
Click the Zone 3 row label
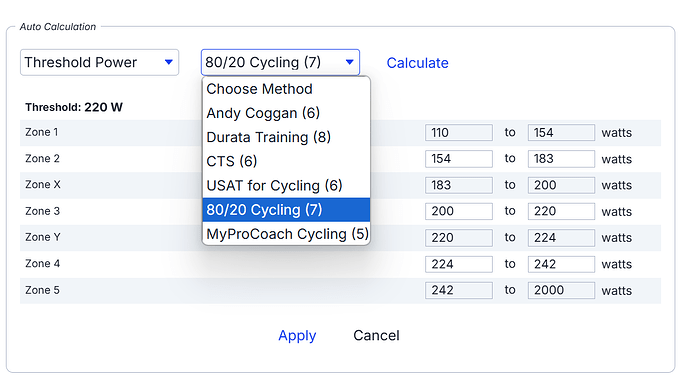pyautogui.click(x=42, y=211)
